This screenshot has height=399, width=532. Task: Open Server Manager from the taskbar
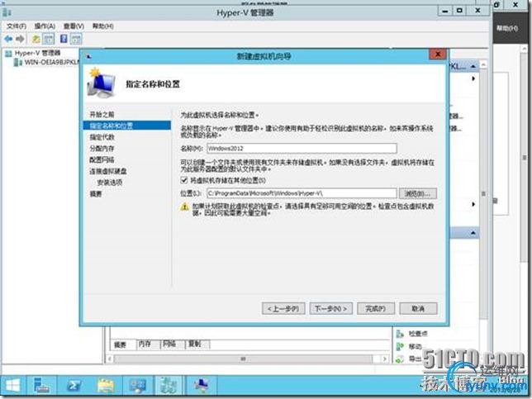point(42,386)
